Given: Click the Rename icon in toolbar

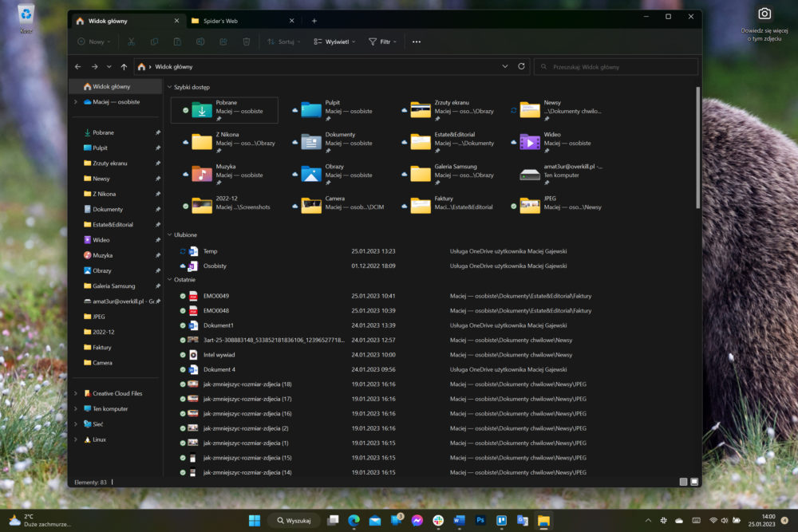Looking at the screenshot, I should pyautogui.click(x=200, y=41).
